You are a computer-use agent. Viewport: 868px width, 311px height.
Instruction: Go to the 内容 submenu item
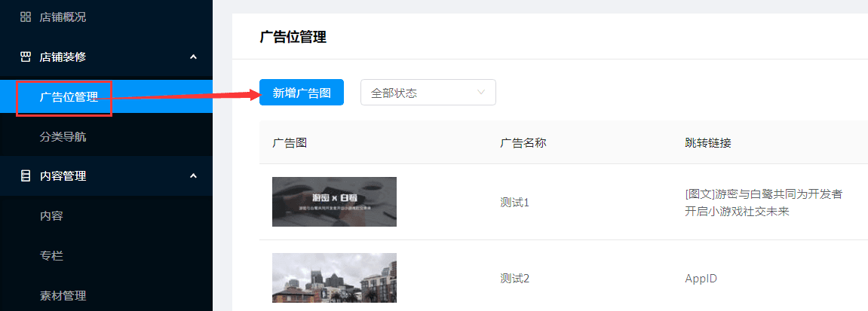(x=51, y=216)
